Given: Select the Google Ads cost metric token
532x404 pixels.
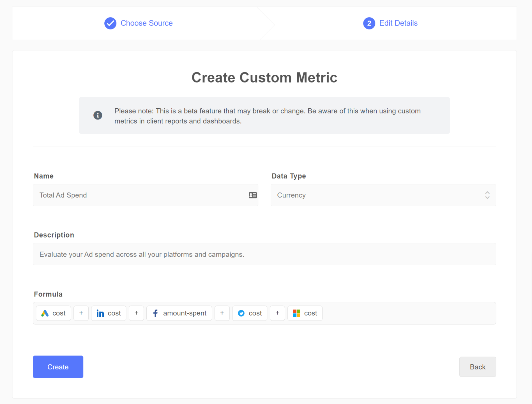Looking at the screenshot, I should 53,313.
